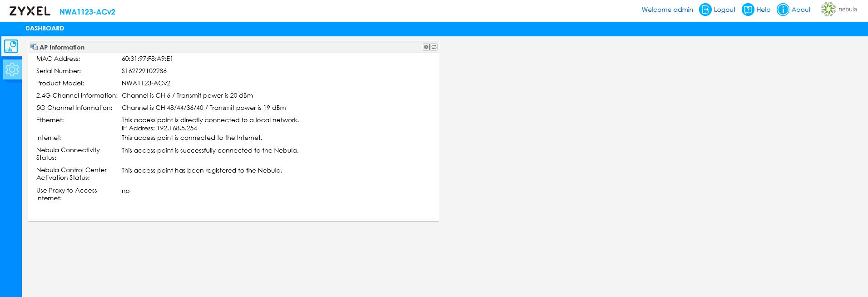Click the AP Information widget settings icon
The image size is (868, 297).
pos(426,47)
